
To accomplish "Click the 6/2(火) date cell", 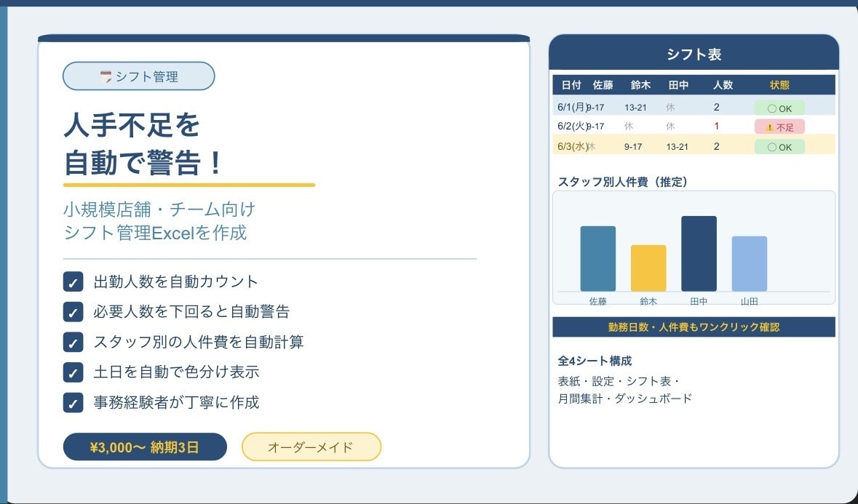I will (x=573, y=127).
